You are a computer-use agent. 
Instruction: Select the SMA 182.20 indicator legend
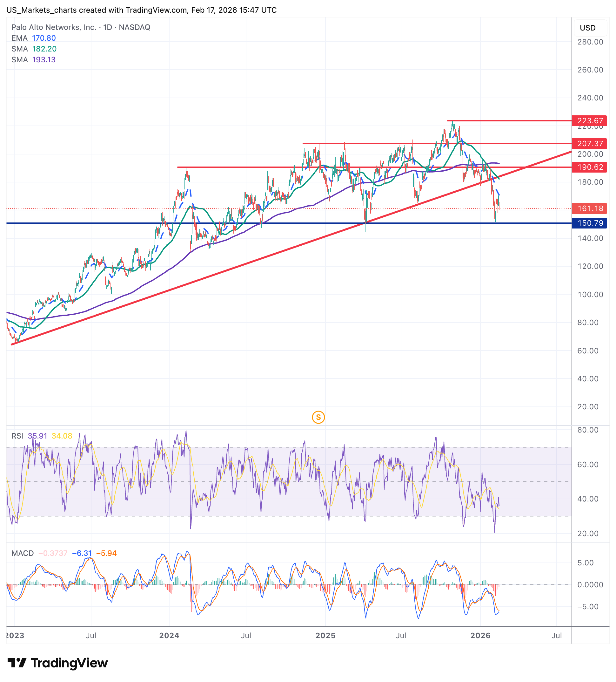[x=34, y=49]
